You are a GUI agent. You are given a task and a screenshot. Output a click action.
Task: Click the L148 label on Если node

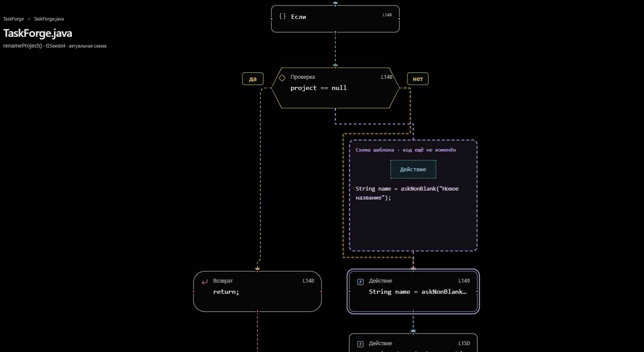point(387,15)
